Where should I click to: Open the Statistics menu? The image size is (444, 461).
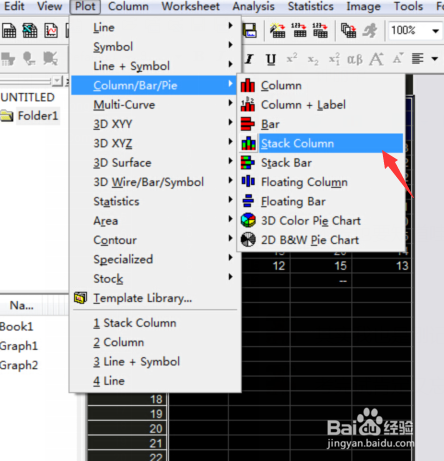point(310,6)
